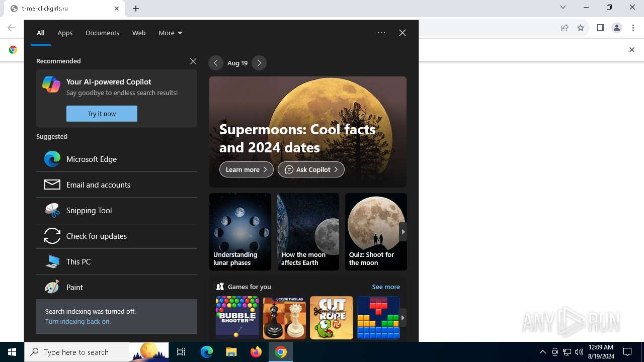Close the t-me-clickgirls.ru Chrome tab
Screen dimensions: 644x362
point(117,9)
